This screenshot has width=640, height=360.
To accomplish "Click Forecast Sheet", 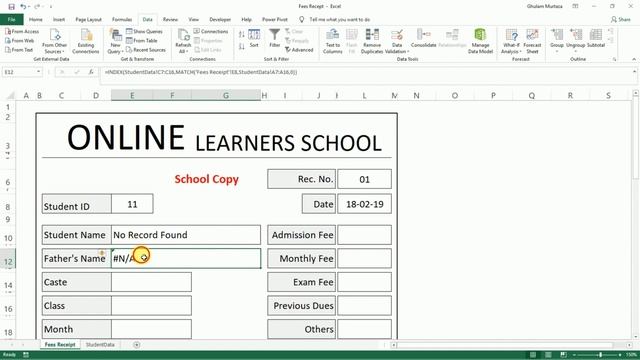I will point(532,41).
